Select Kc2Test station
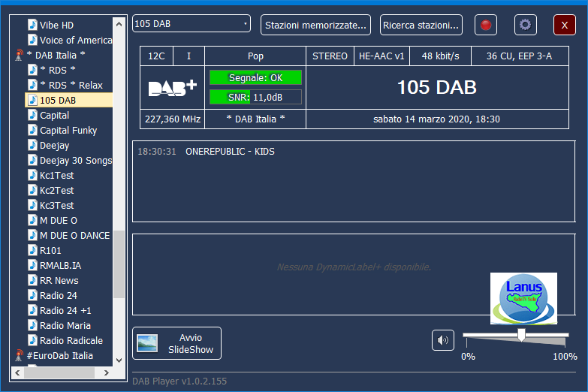 tap(56, 190)
